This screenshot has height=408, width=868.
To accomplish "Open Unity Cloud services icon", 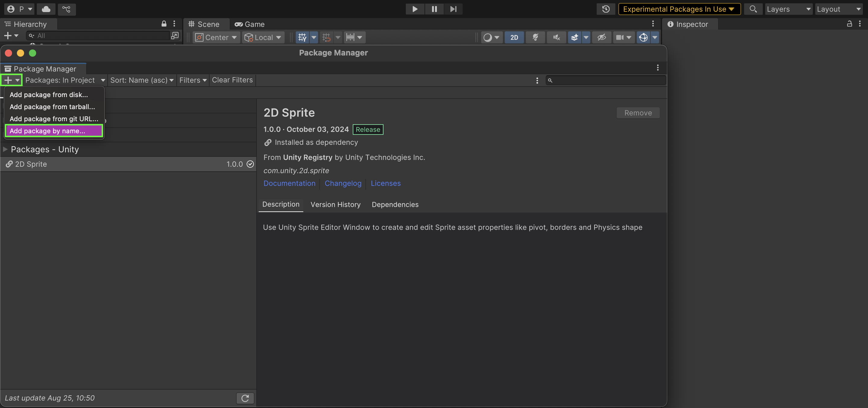I will click(46, 9).
